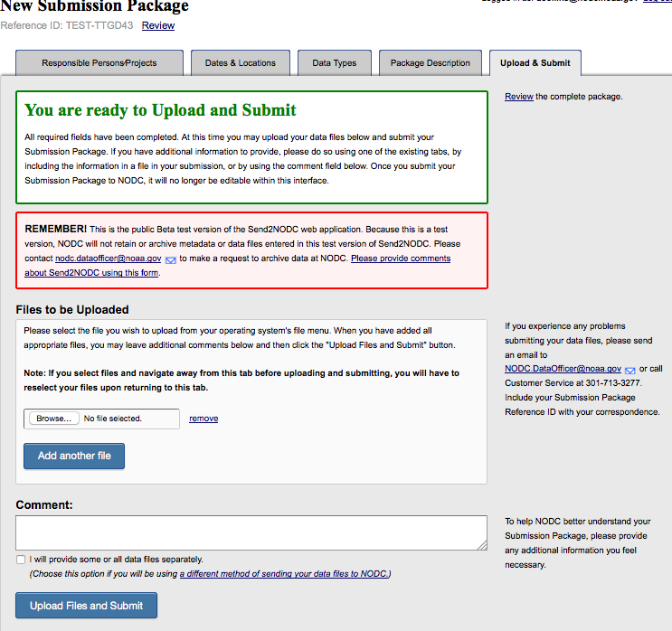Click Review the complete package link

pos(519,97)
